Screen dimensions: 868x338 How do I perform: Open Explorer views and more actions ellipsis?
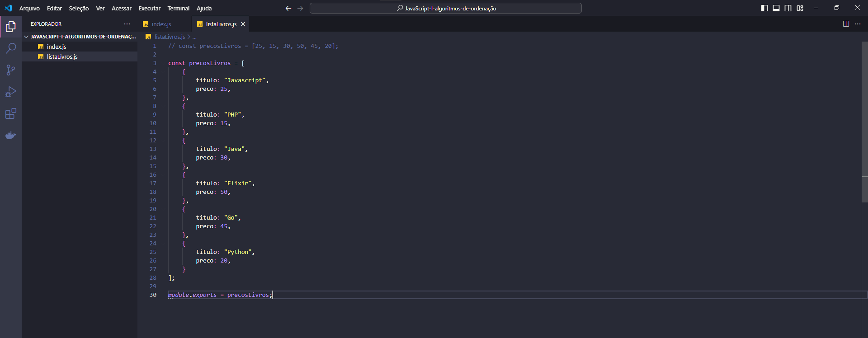click(x=127, y=24)
